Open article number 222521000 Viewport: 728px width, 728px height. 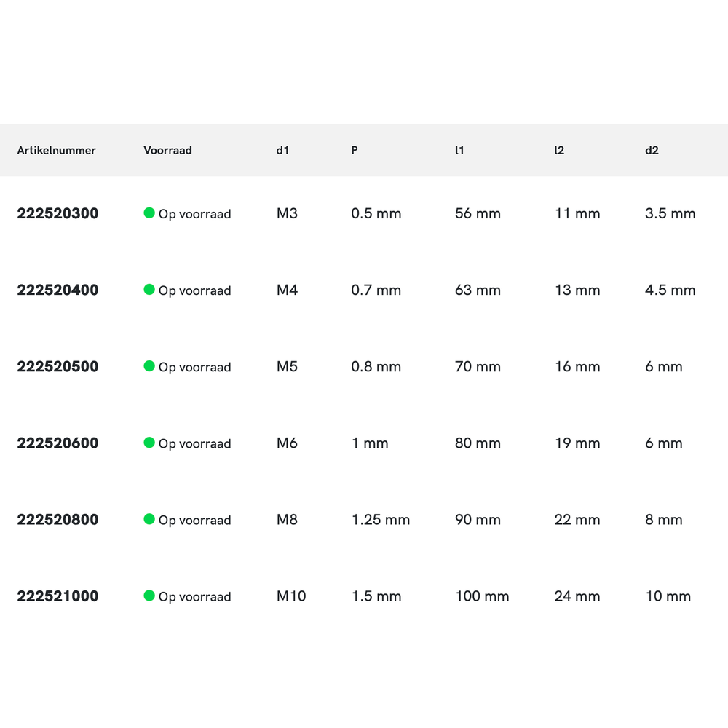[58, 596]
